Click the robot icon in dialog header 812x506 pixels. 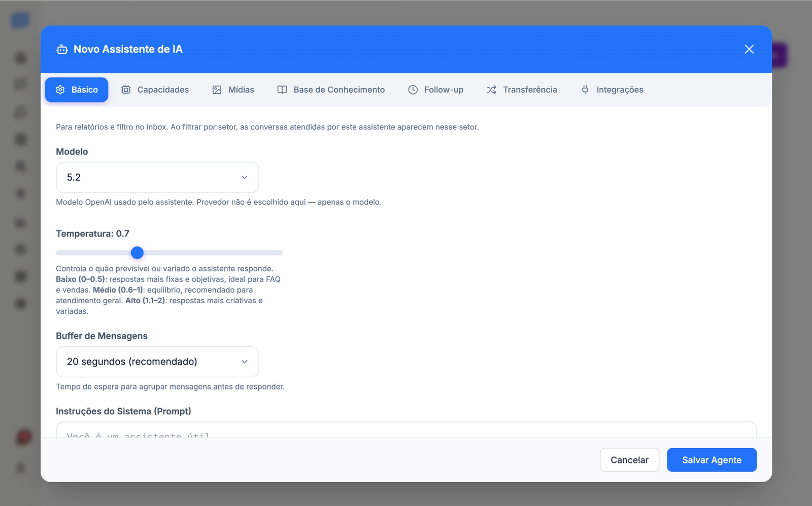pyautogui.click(x=62, y=49)
